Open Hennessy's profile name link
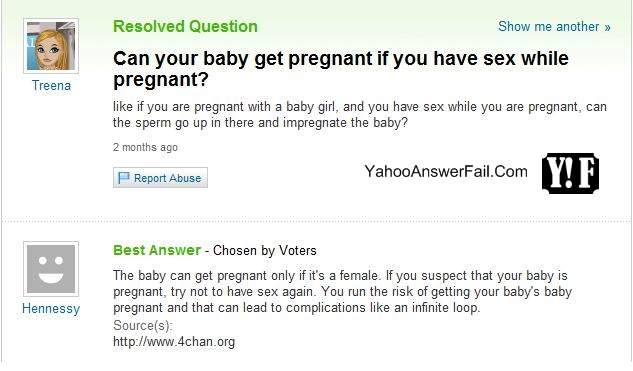Viewport: 633px width, 371px height. coord(51,309)
